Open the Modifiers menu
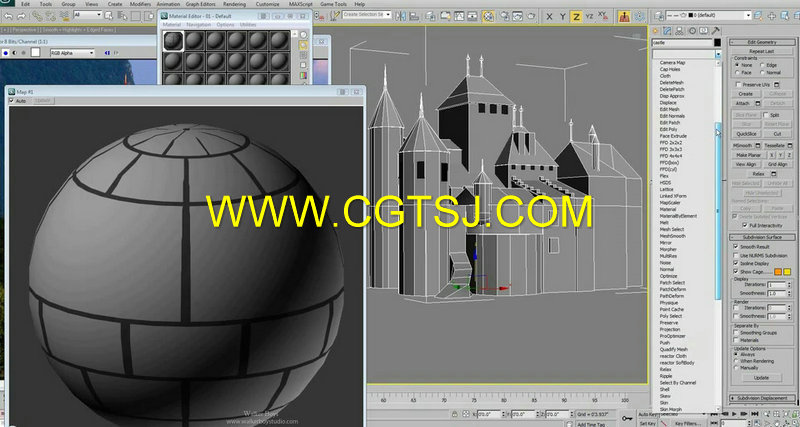Screen dimensions: 800x427 tap(140, 4)
